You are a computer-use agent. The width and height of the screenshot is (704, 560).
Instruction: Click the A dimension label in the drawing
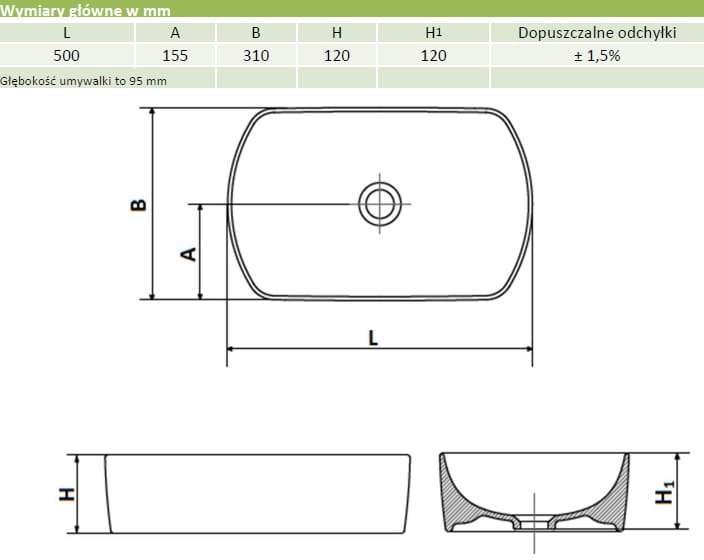(x=186, y=253)
